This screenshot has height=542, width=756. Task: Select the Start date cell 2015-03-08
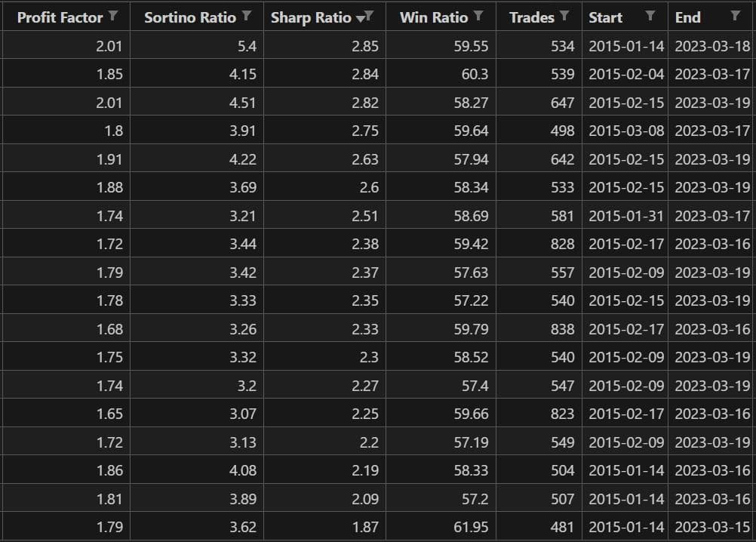pyautogui.click(x=625, y=131)
